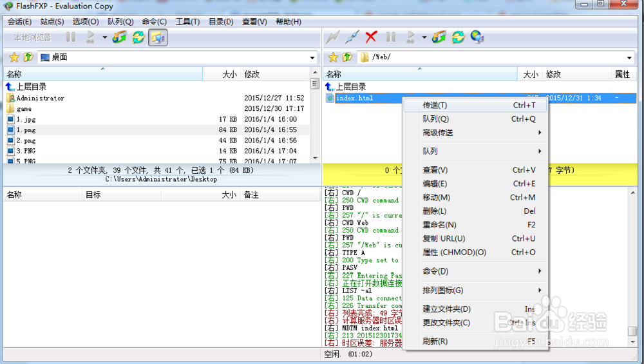Click the left pane folder refresh-arrow icon

[120, 37]
